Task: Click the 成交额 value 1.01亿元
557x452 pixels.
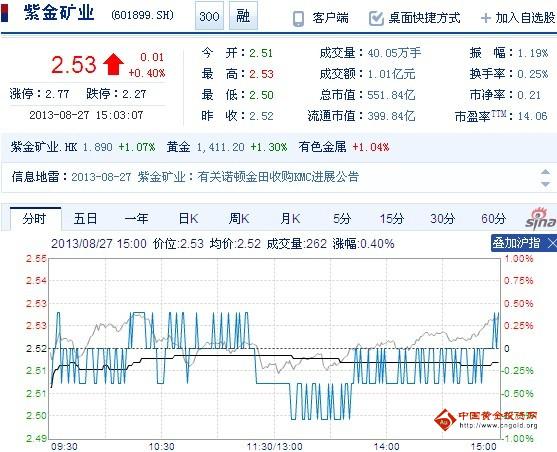Action: pos(391,74)
